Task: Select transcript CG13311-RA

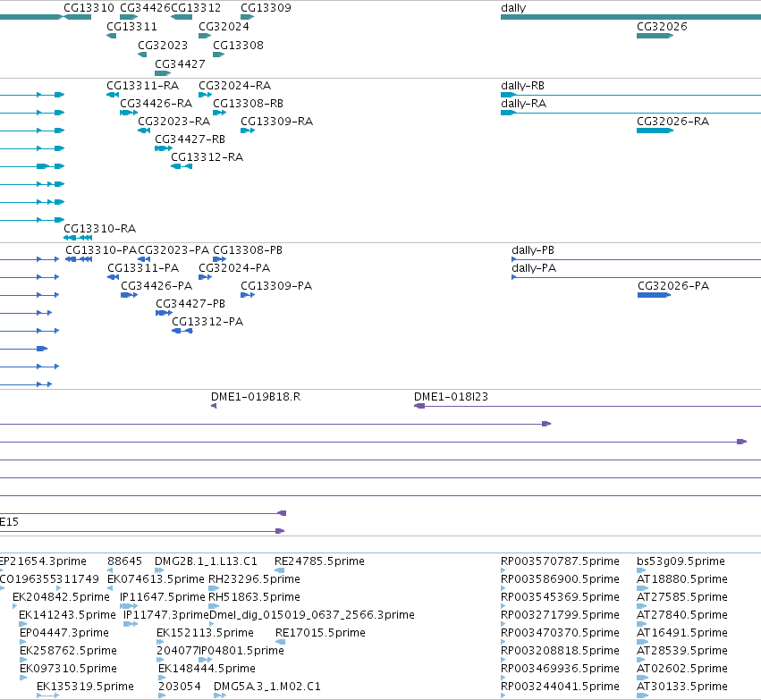Action: [x=143, y=86]
